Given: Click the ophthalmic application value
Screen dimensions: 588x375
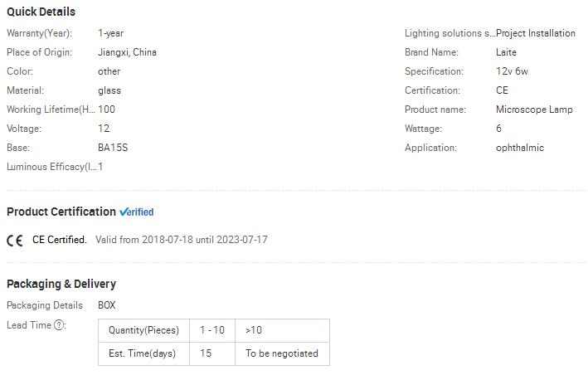Looking at the screenshot, I should pos(520,148).
